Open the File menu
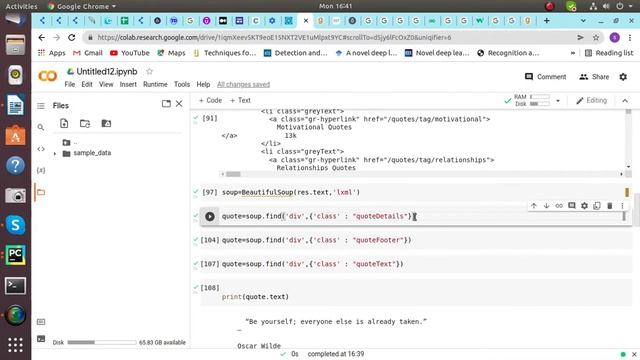The image size is (640, 360). click(x=70, y=84)
